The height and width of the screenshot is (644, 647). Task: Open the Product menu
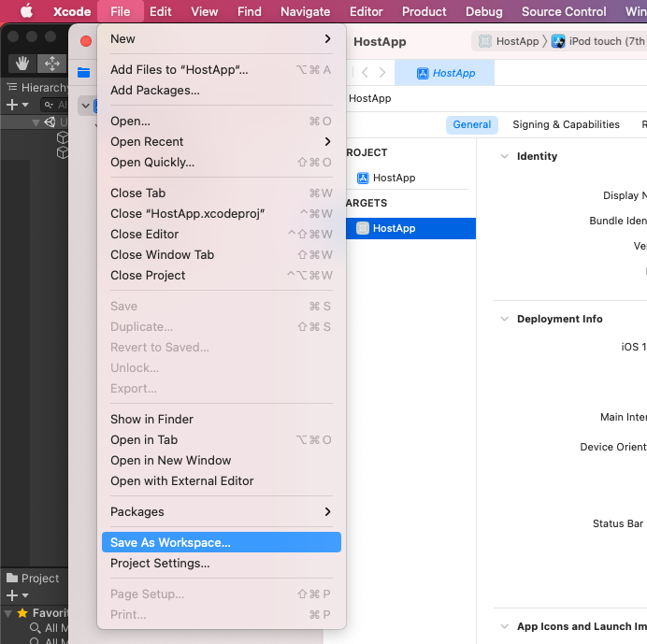[x=424, y=11]
